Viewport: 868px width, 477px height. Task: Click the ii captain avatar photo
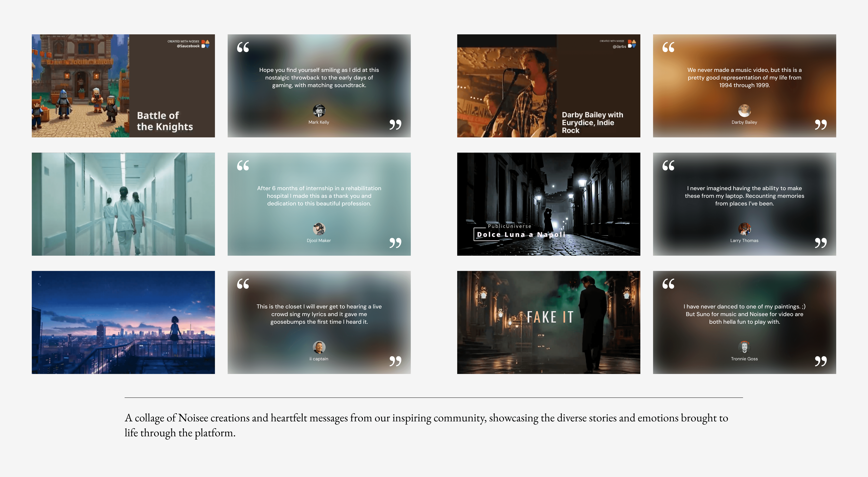pos(319,347)
